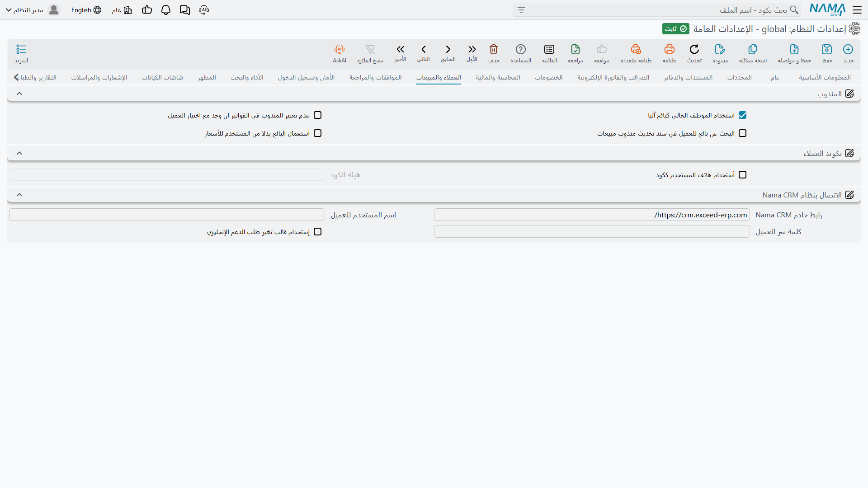The image size is (868, 488).
Task: Open search filter options icon
Action: (x=521, y=10)
